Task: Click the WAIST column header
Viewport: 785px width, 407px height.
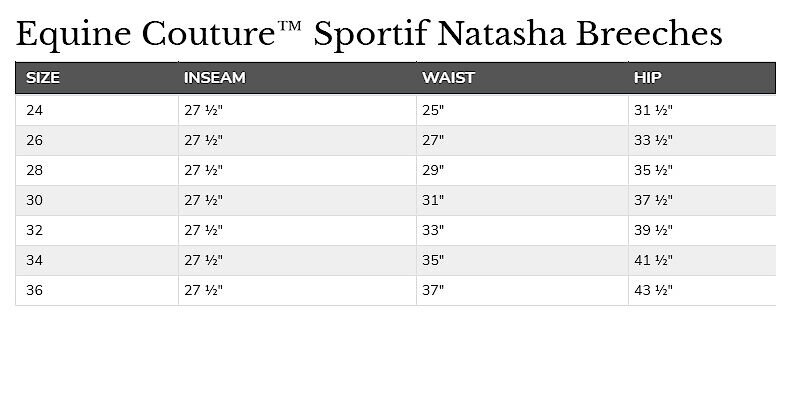Action: 448,77
